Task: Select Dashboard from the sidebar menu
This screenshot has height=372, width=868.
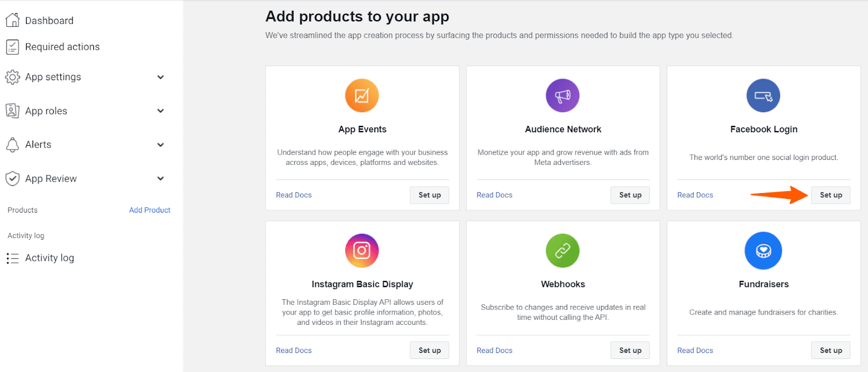Action: click(49, 20)
